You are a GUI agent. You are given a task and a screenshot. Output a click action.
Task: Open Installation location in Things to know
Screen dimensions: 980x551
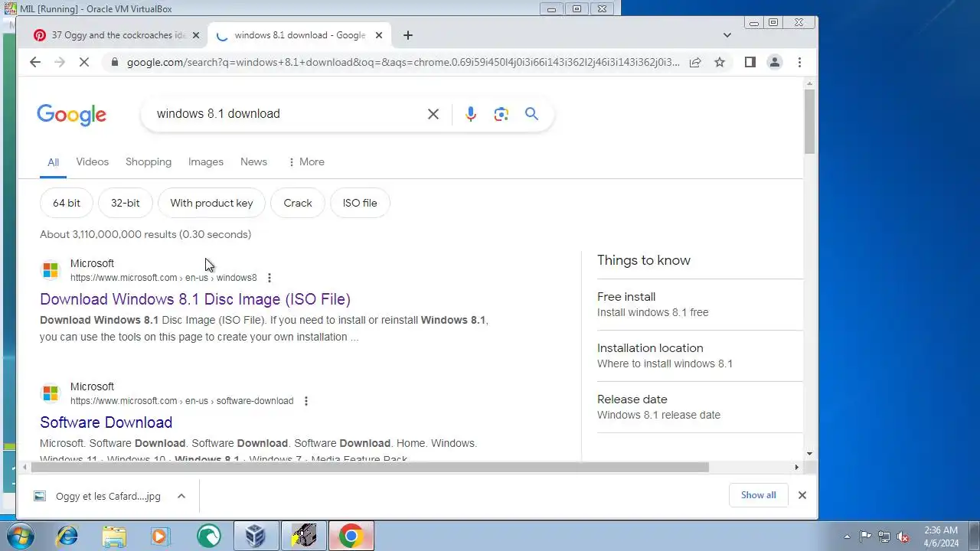tap(700, 356)
